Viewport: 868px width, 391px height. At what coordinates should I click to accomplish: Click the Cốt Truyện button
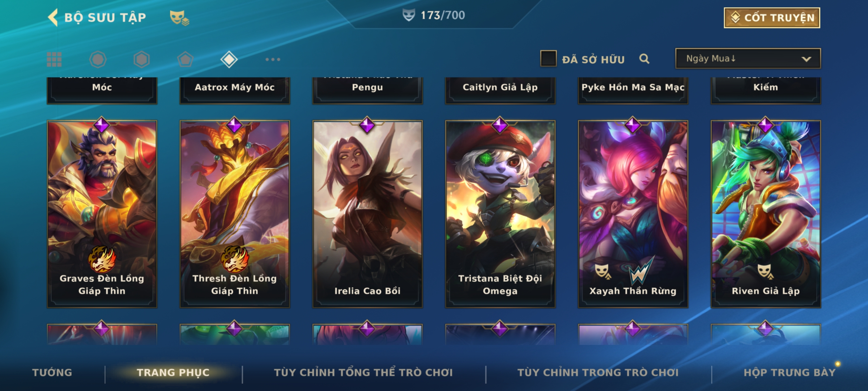tap(772, 18)
